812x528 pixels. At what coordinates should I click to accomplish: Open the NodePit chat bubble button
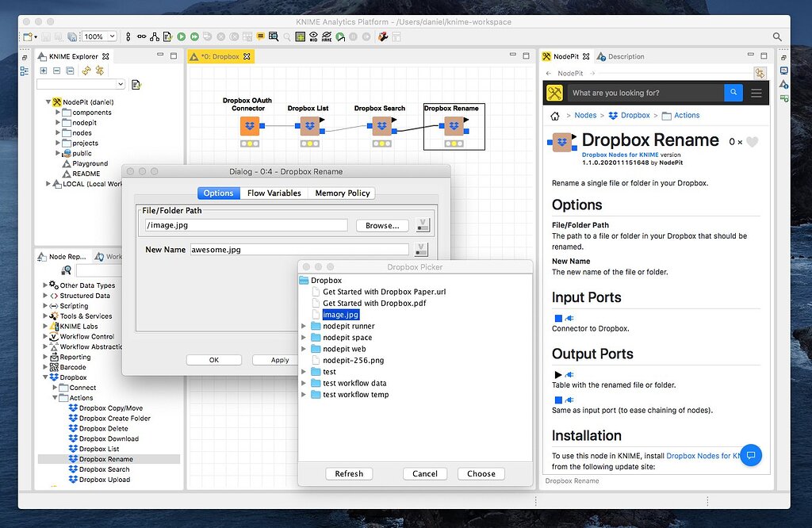point(751,455)
